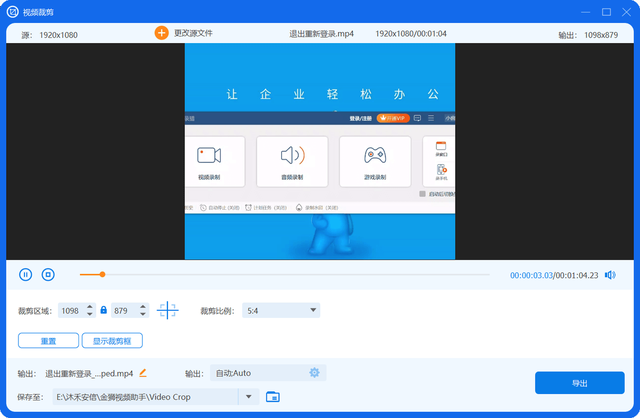Image resolution: width=640 pixels, height=418 pixels.
Task: Expand the save path dropdown arrow
Action: (x=249, y=397)
